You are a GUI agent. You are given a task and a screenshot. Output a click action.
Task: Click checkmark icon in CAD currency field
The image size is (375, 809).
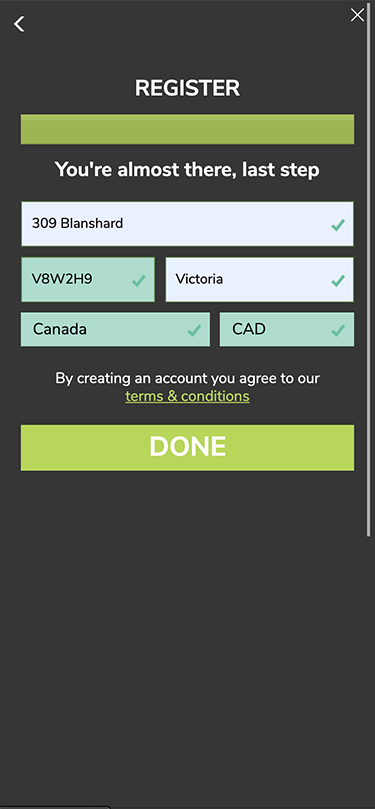(x=338, y=330)
